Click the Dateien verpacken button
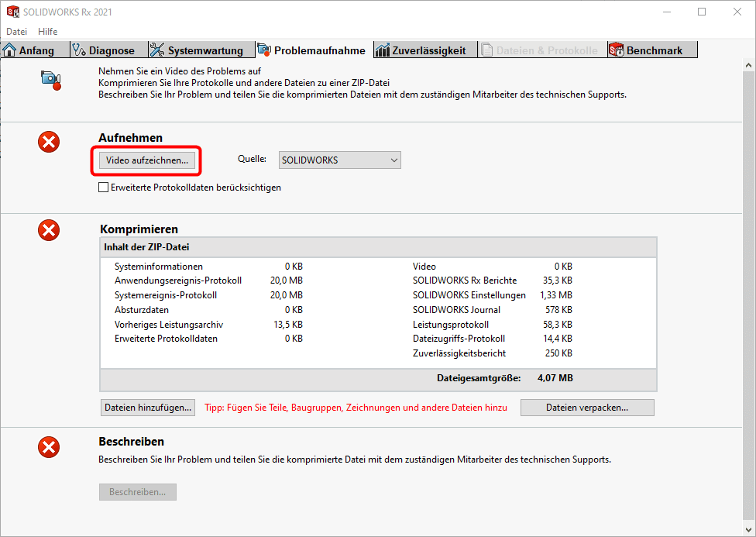 pyautogui.click(x=586, y=408)
